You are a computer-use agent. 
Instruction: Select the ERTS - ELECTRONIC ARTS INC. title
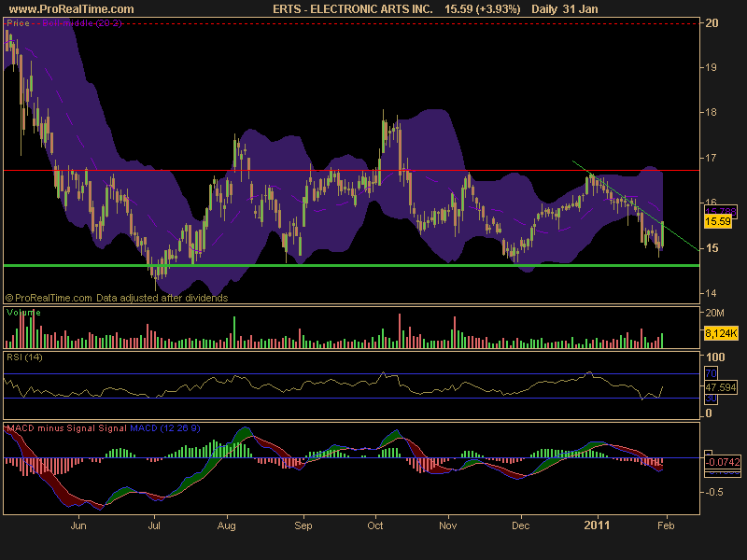353,9
